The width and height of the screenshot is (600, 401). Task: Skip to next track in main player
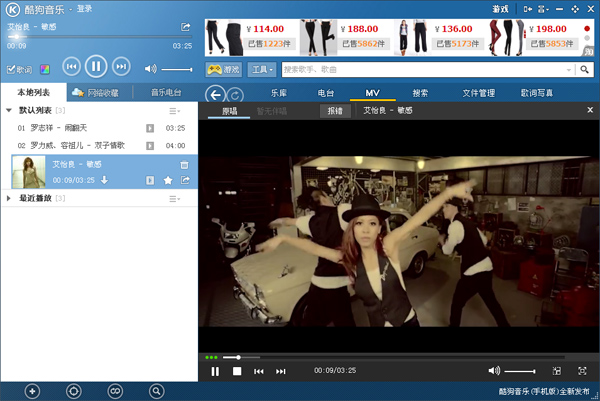(121, 67)
